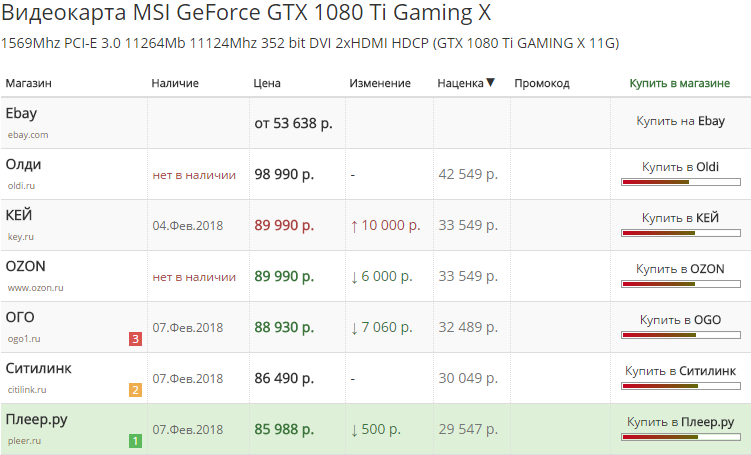This screenshot has height=455, width=751.
Task: Open Купить в Плеер.ру link
Action: 681,422
